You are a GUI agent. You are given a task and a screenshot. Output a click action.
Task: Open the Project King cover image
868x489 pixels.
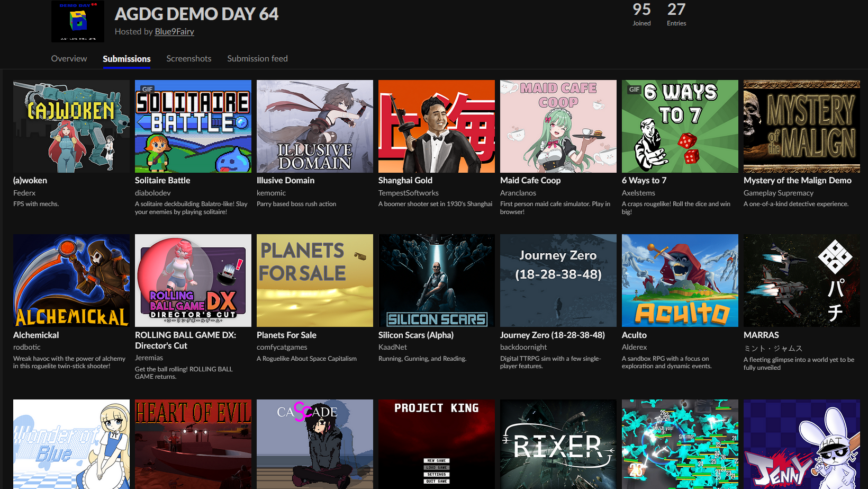[437, 444]
